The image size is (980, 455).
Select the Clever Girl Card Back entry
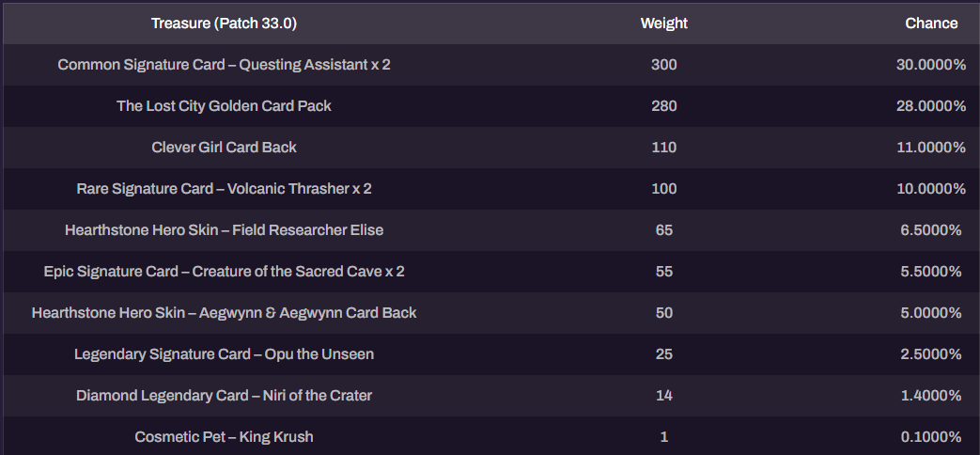coord(224,148)
